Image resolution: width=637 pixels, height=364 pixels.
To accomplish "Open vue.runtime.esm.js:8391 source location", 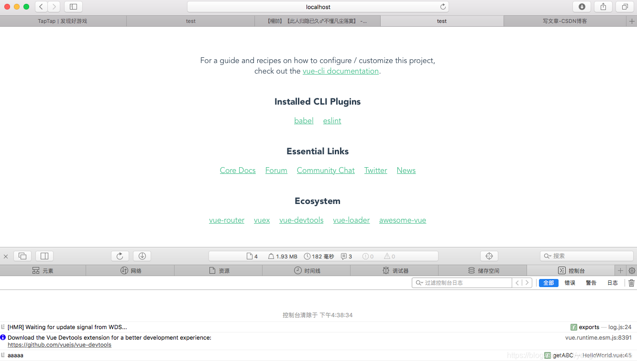I will click(598, 338).
